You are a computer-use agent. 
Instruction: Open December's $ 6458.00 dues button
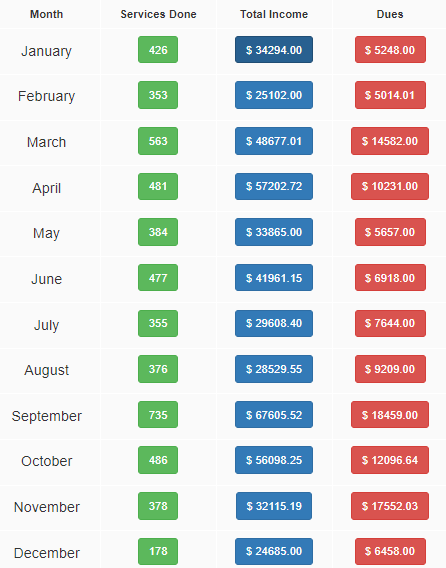click(x=390, y=551)
